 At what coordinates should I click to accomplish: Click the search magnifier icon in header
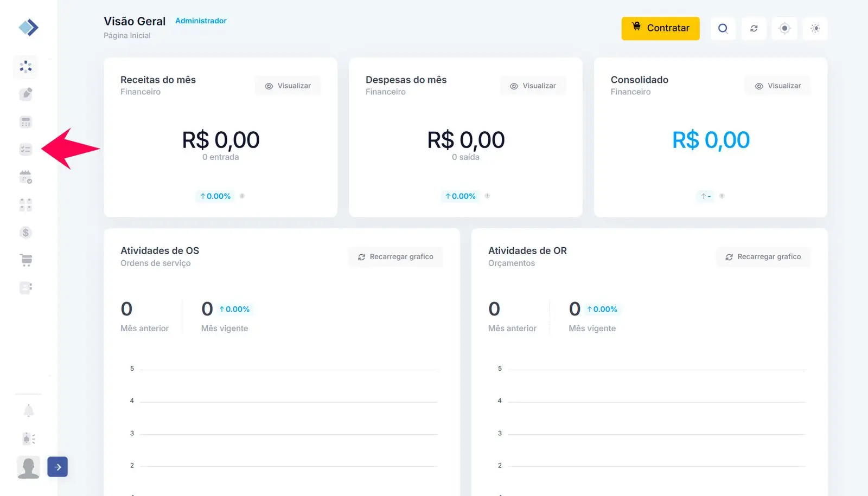point(723,28)
